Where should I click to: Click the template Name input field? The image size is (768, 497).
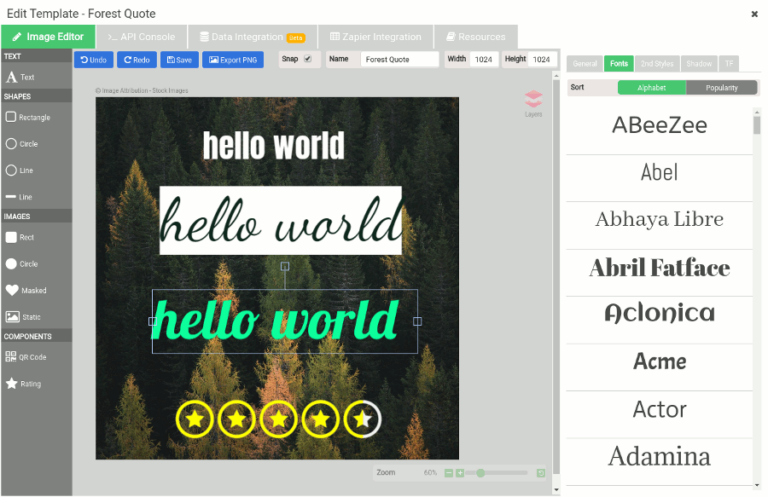(399, 60)
